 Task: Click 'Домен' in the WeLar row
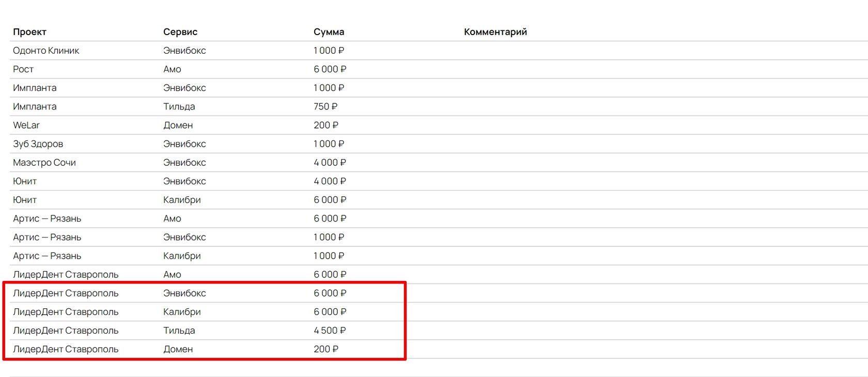click(x=178, y=125)
